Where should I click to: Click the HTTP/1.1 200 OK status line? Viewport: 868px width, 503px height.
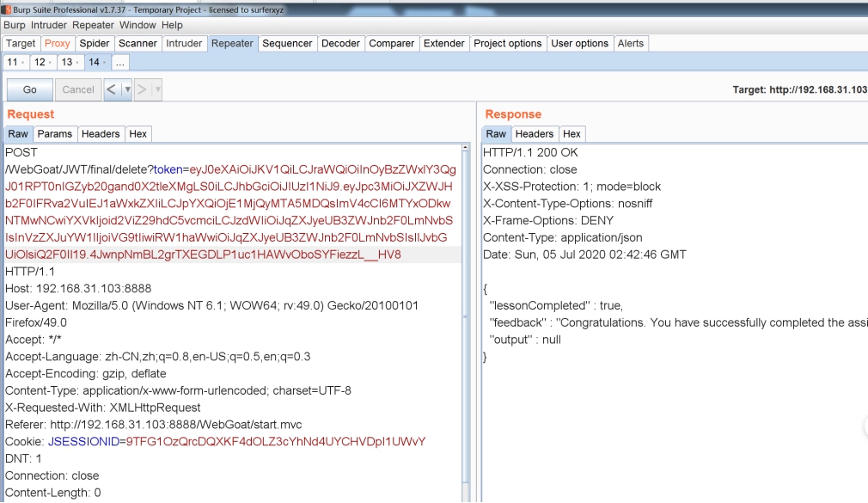[x=530, y=152]
